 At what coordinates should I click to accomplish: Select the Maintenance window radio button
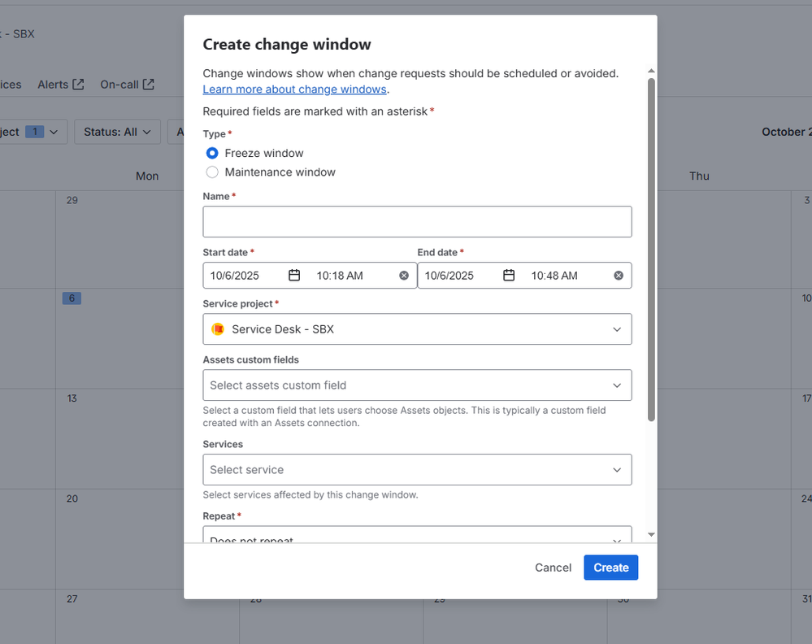[211, 172]
